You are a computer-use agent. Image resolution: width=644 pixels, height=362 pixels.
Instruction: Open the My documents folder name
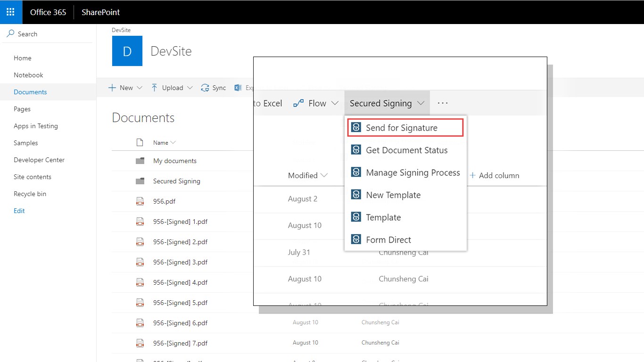point(175,161)
